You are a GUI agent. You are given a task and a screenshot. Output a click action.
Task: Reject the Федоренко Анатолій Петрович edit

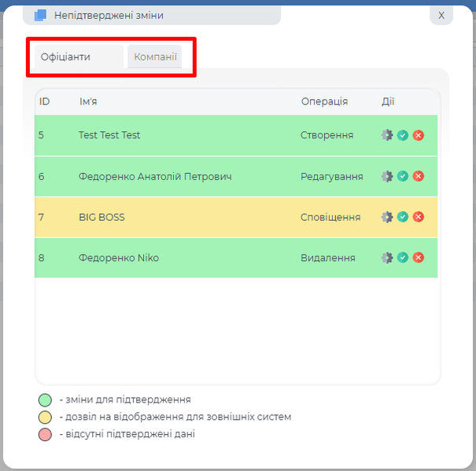point(419,176)
